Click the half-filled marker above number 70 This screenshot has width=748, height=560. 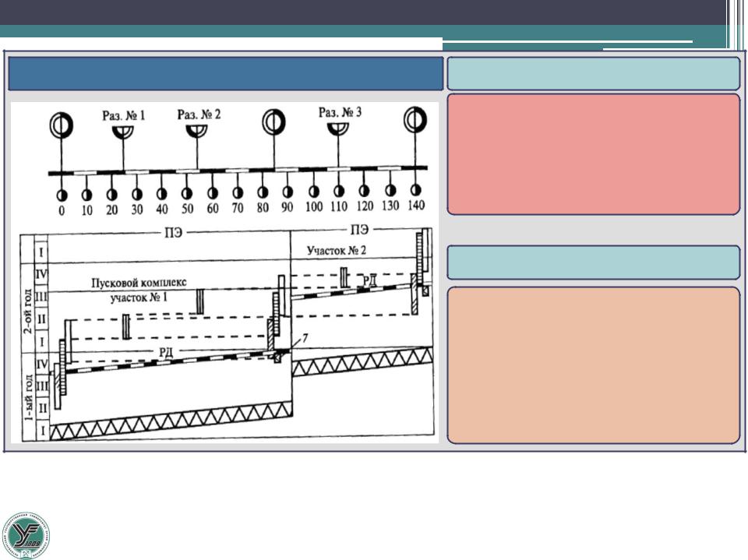pyautogui.click(x=238, y=192)
